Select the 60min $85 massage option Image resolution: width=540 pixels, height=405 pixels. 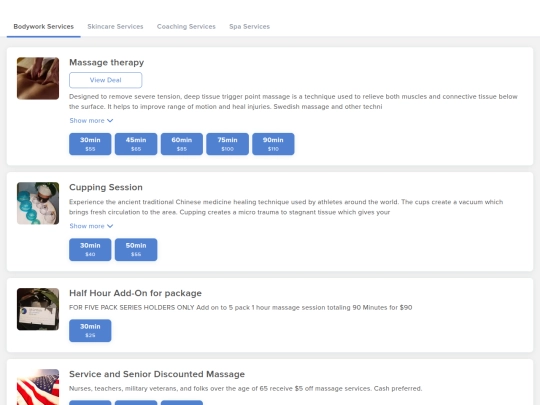pyautogui.click(x=182, y=144)
